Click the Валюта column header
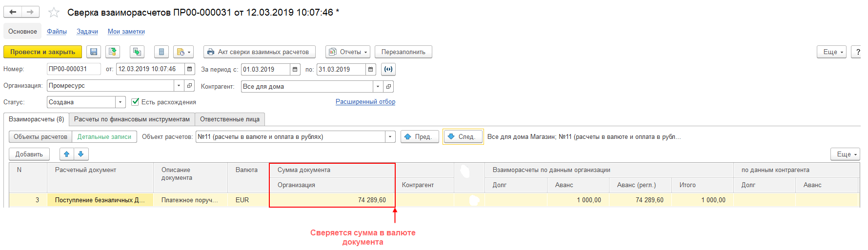Screen dimensions: 868x250 click(248, 177)
